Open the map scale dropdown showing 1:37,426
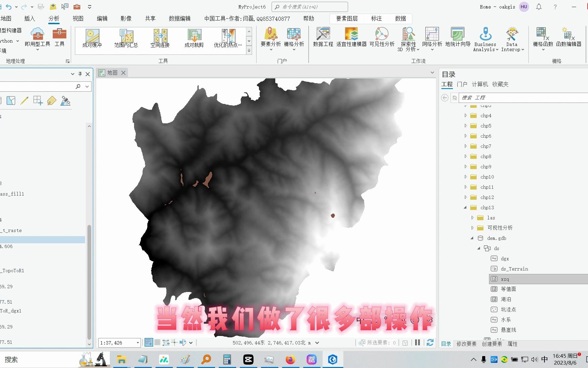588x368 pixels. pos(138,342)
